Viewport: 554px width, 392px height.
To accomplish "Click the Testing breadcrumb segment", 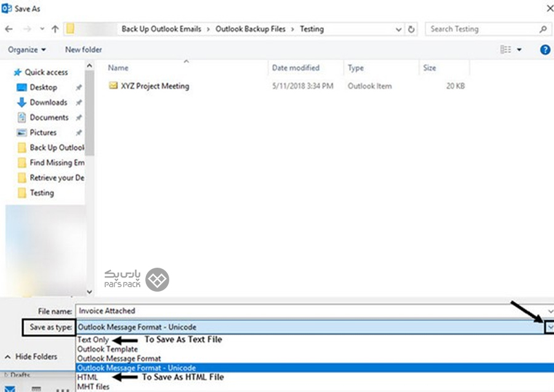I will [x=312, y=29].
